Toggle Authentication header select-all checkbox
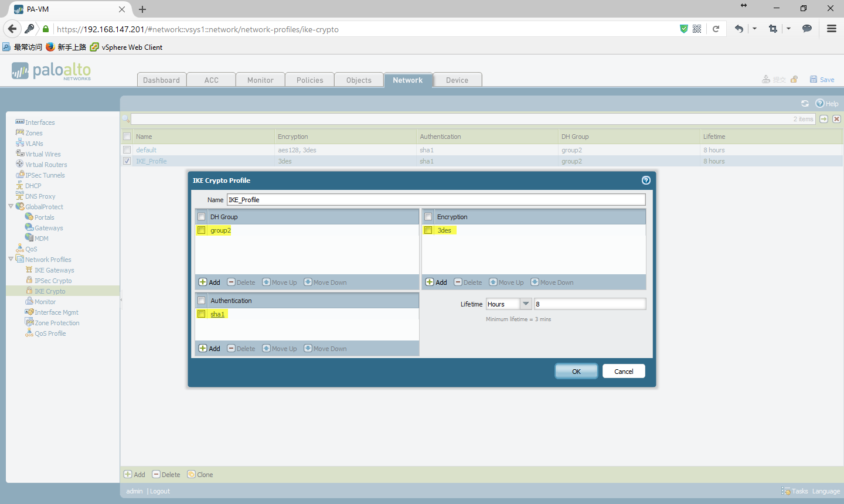The width and height of the screenshot is (844, 504). [x=202, y=301]
